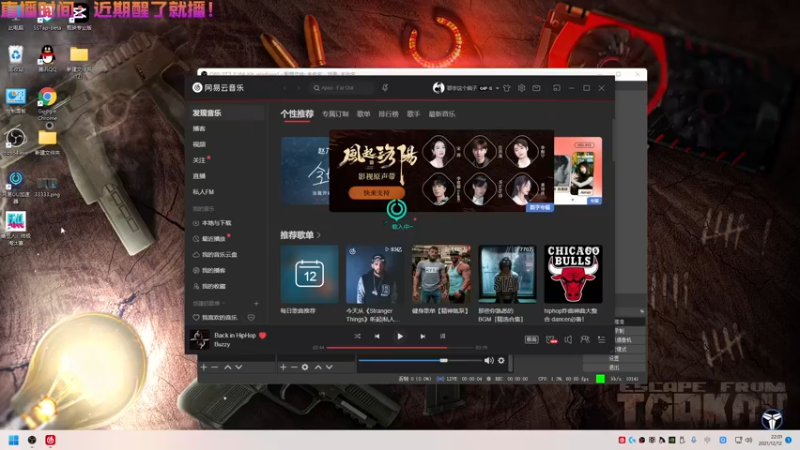
Task: Open the 排行榜 tab
Action: [x=388, y=114]
